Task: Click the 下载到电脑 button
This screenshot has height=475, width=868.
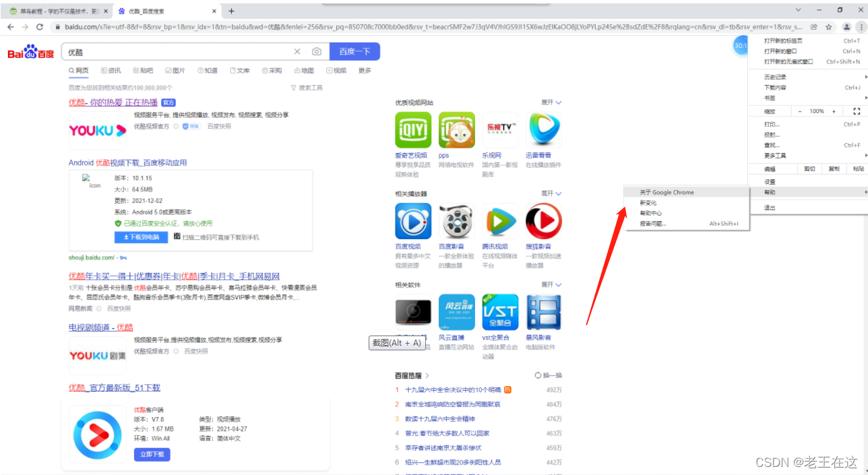Action: tap(141, 237)
